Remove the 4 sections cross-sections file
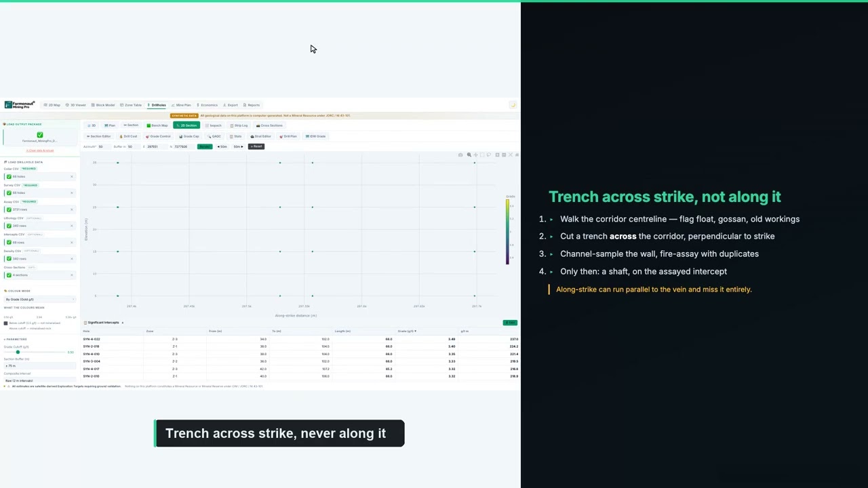This screenshot has height=488, width=868. [x=72, y=275]
